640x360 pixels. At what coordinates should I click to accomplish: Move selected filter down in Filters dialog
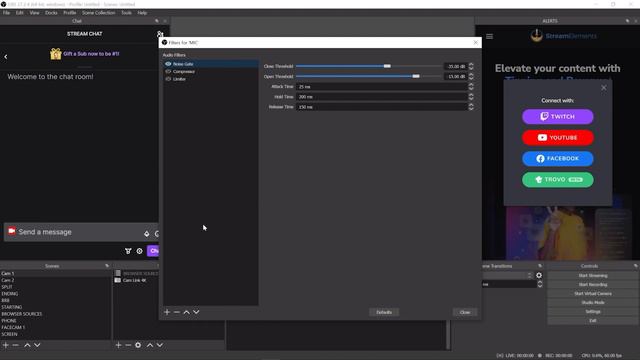click(x=196, y=312)
